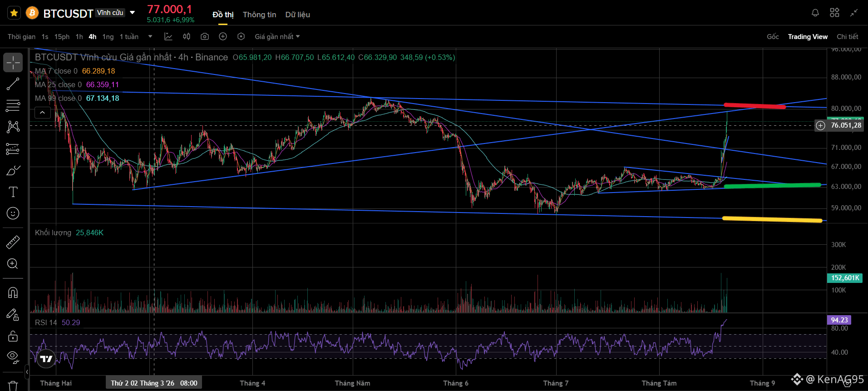Image resolution: width=868 pixels, height=391 pixels.
Task: Click the Thời gian label
Action: 21,37
